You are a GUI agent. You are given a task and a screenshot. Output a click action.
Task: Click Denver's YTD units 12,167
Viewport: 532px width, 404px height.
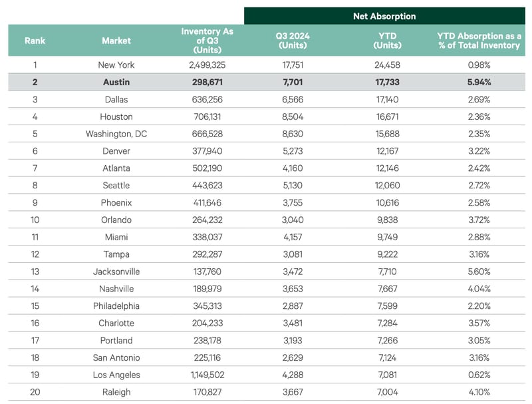(387, 151)
